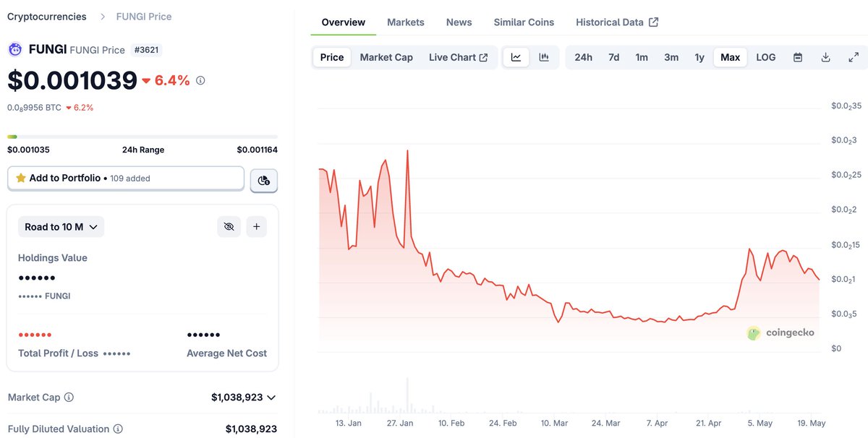Open Live Chart external link
868x438 pixels.
pyautogui.click(x=458, y=57)
